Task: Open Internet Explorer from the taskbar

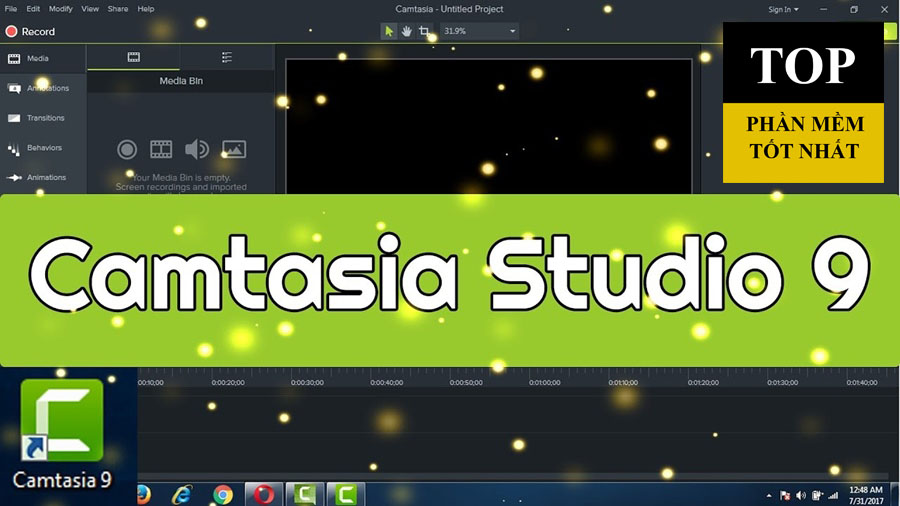Action: tap(182, 494)
